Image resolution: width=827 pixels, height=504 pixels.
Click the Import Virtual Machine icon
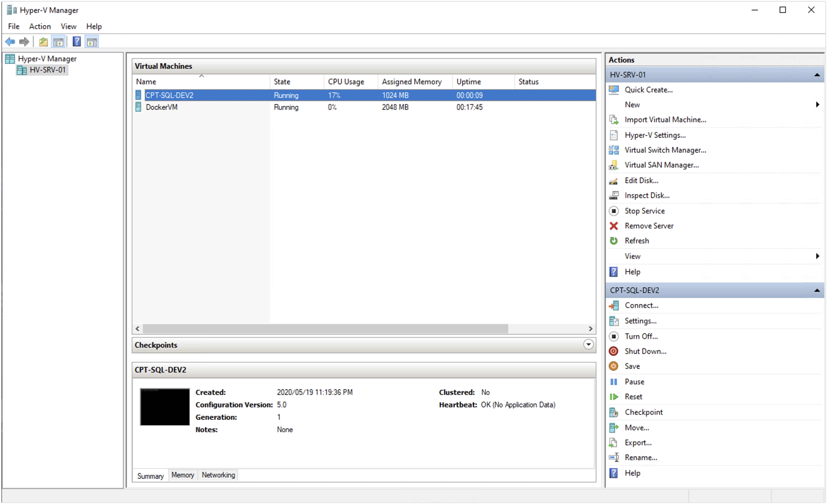[x=614, y=120]
